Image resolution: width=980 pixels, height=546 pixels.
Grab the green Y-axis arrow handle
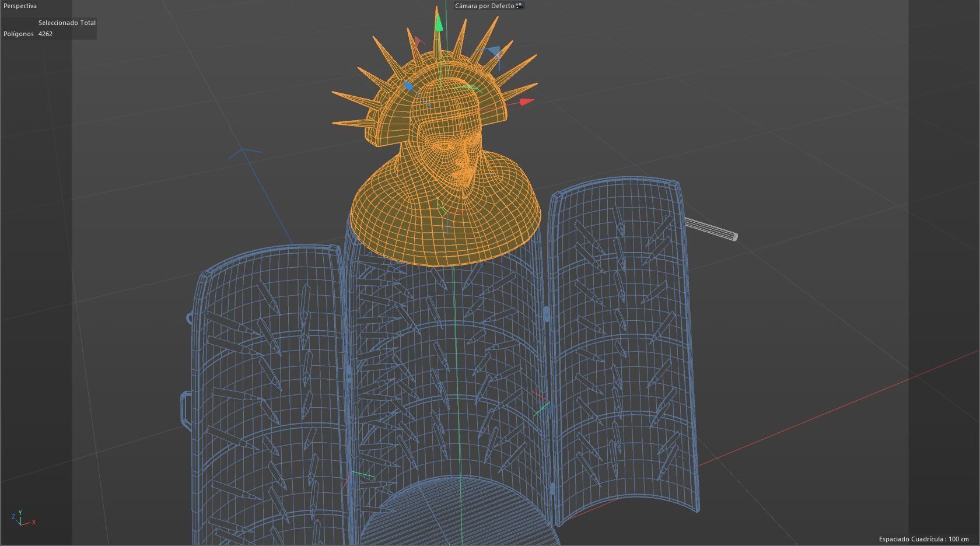click(x=438, y=22)
